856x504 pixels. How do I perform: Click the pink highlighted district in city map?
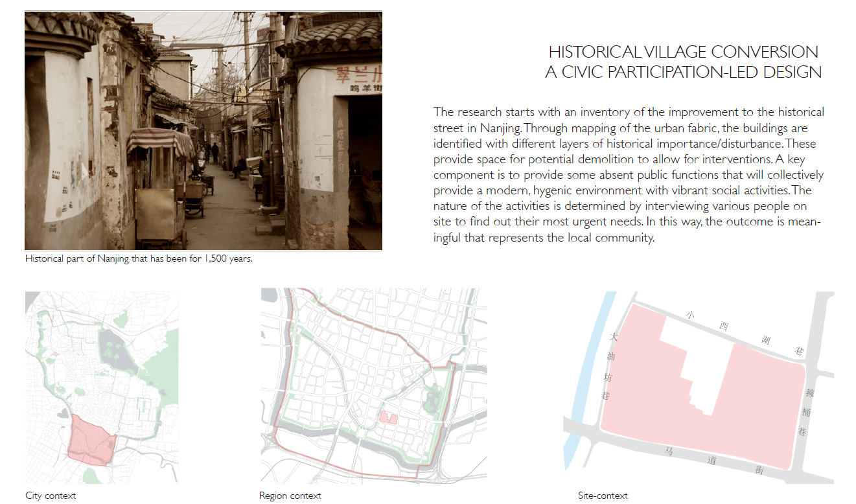(91, 440)
